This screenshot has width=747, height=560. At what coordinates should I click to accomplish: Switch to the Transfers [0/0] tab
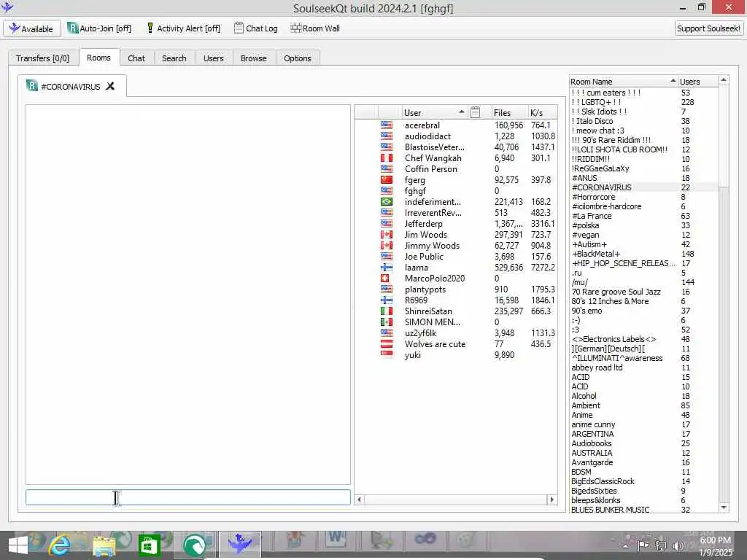(x=42, y=58)
